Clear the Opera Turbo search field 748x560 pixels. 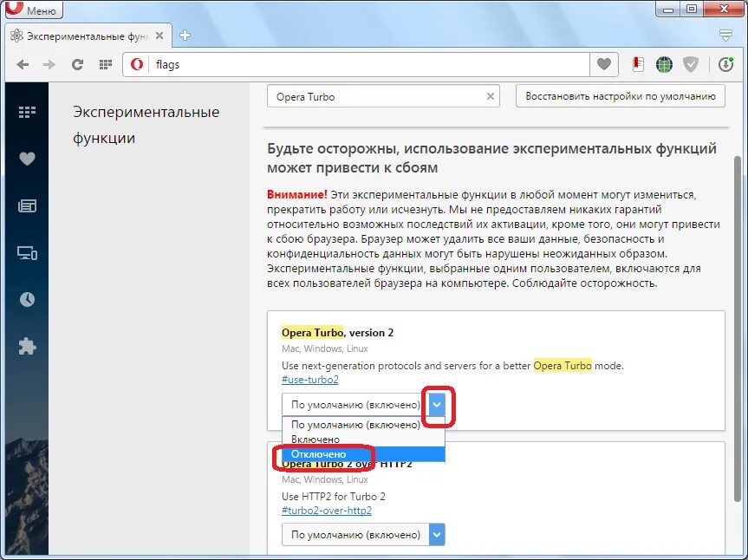[490, 96]
